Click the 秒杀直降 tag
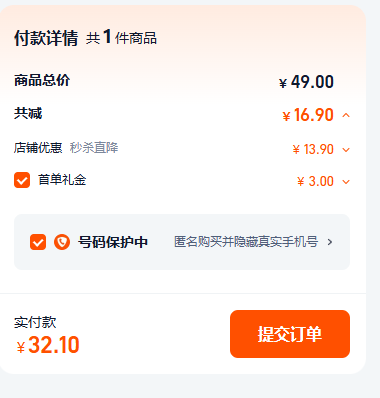380x398 pixels. coord(94,148)
